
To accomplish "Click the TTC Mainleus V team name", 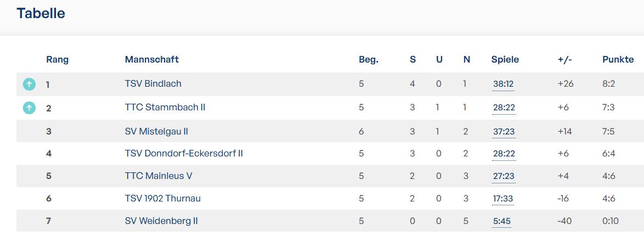I will (159, 176).
